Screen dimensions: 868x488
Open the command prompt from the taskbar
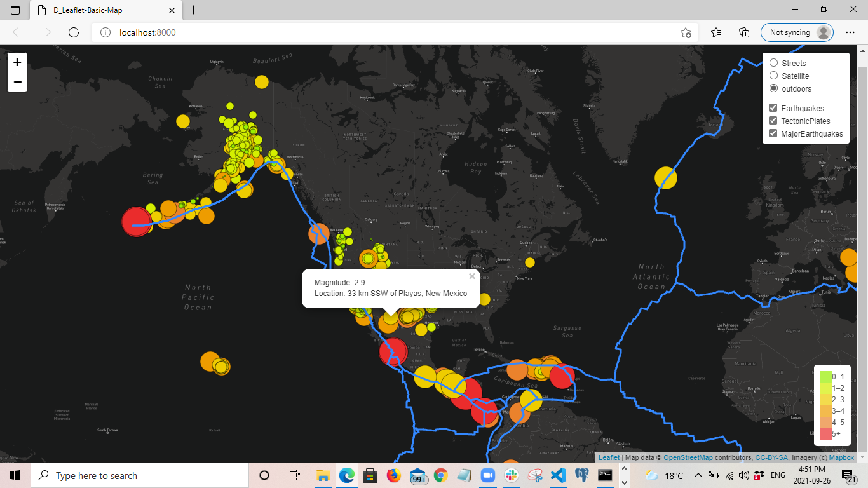pos(605,475)
